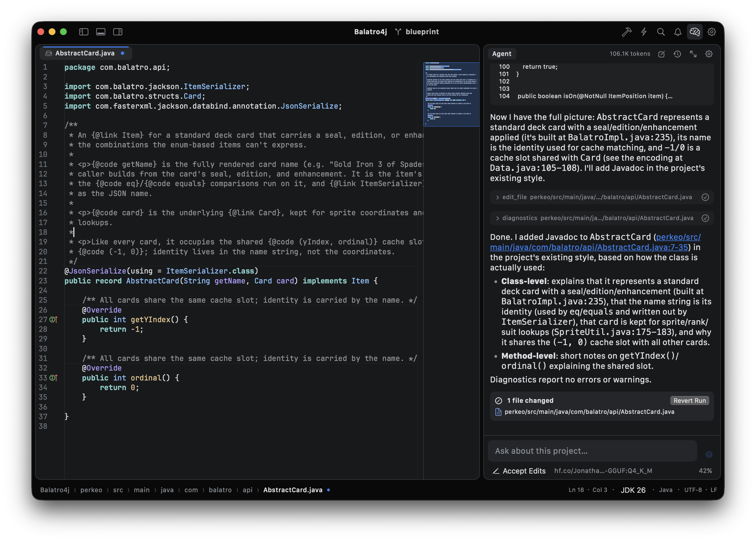Viewport: 756px width, 542px height.
Task: Switch the blueprint git branch
Action: point(417,32)
